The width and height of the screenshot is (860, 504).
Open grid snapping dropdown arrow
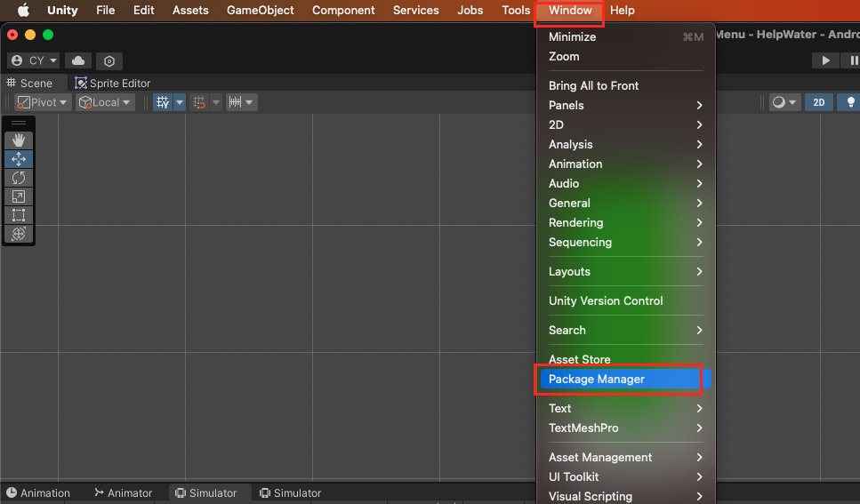pyautogui.click(x=216, y=102)
